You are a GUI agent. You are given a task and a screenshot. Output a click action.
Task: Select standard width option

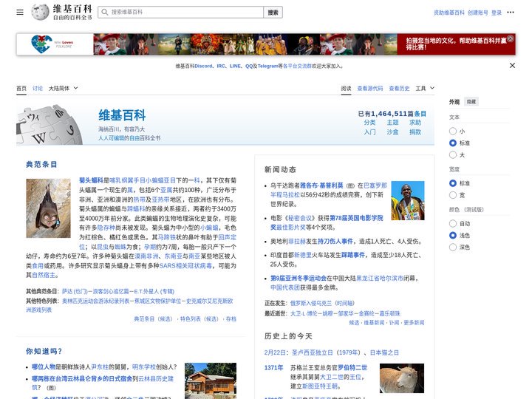(453, 183)
